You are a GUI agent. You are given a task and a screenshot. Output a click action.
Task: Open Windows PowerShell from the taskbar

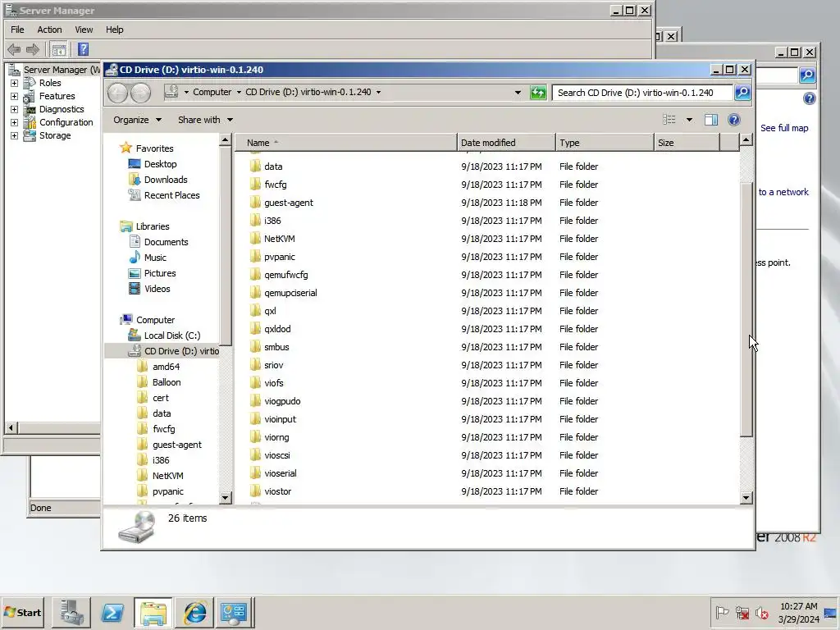pyautogui.click(x=112, y=612)
